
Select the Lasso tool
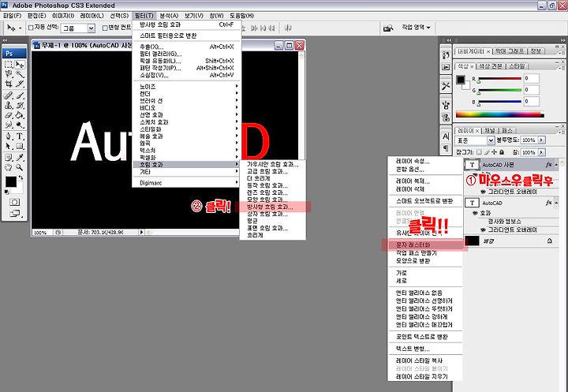(9, 74)
